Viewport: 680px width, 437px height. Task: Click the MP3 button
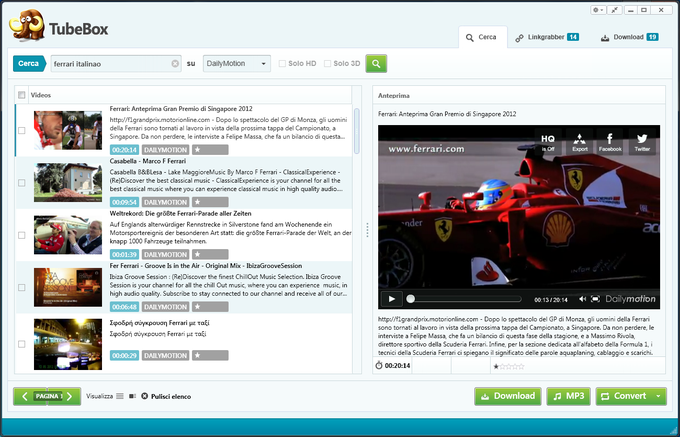(x=569, y=396)
